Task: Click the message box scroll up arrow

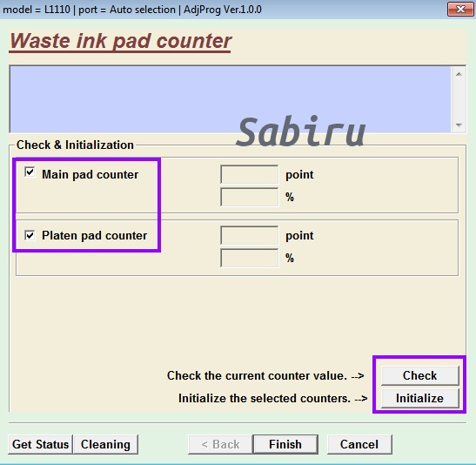Action: [459, 74]
